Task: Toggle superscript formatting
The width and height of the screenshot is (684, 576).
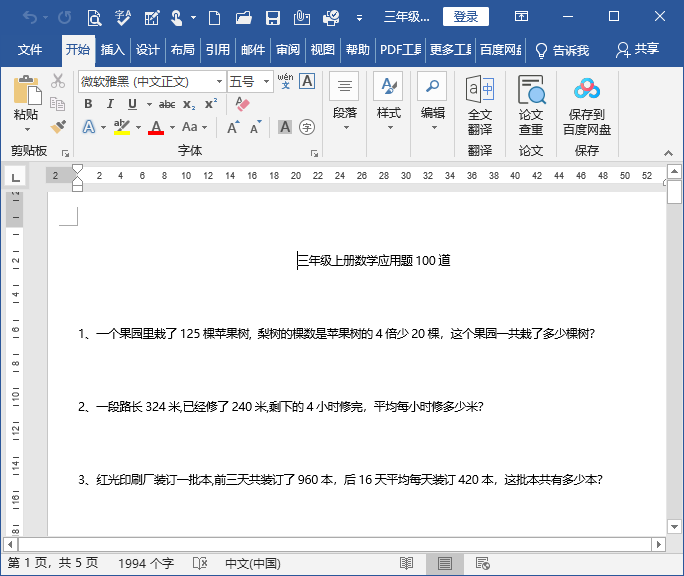Action: (x=211, y=104)
